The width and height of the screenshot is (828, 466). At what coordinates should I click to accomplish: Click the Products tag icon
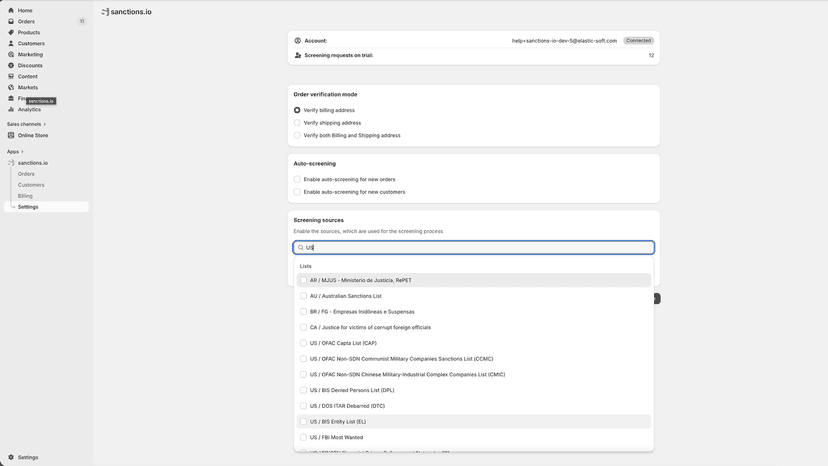pos(11,33)
